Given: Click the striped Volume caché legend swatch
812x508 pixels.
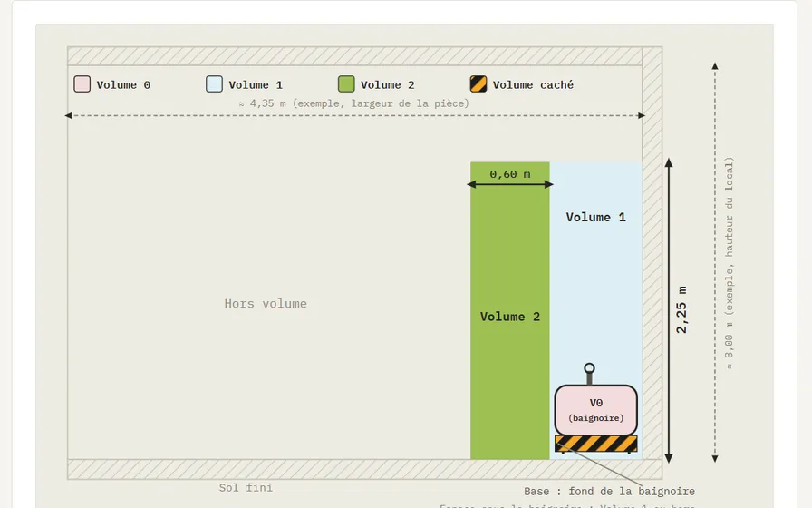Looking at the screenshot, I should coord(478,84).
